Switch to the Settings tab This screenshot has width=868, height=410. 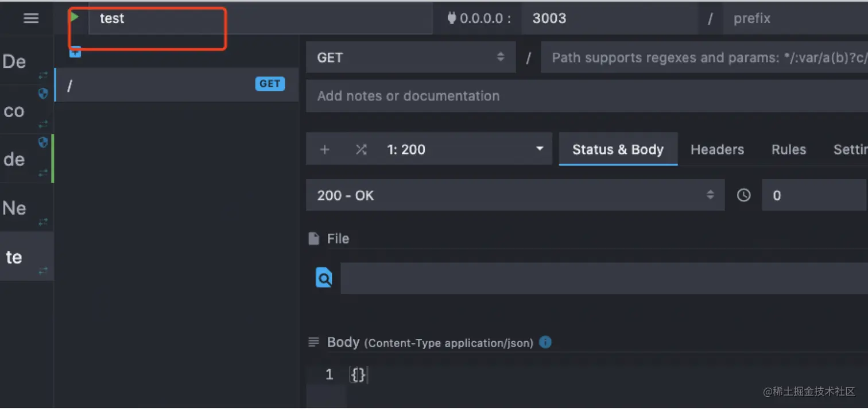[x=850, y=149]
